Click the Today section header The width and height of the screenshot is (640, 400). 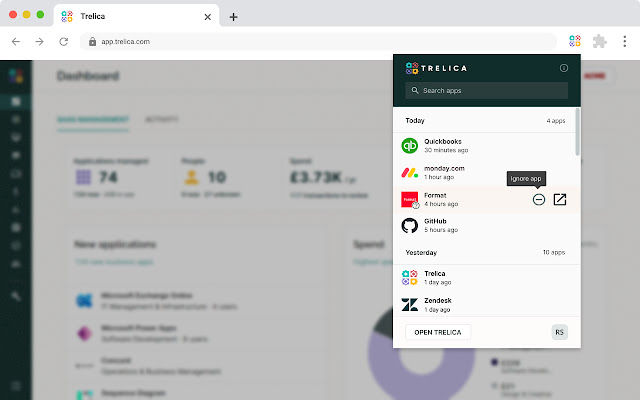click(x=415, y=120)
